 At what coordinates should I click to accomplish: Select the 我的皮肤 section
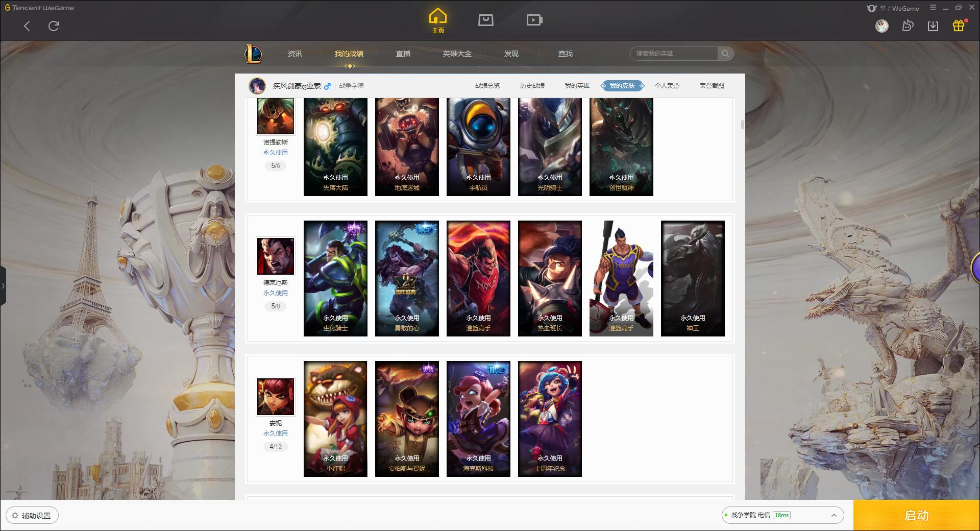622,86
